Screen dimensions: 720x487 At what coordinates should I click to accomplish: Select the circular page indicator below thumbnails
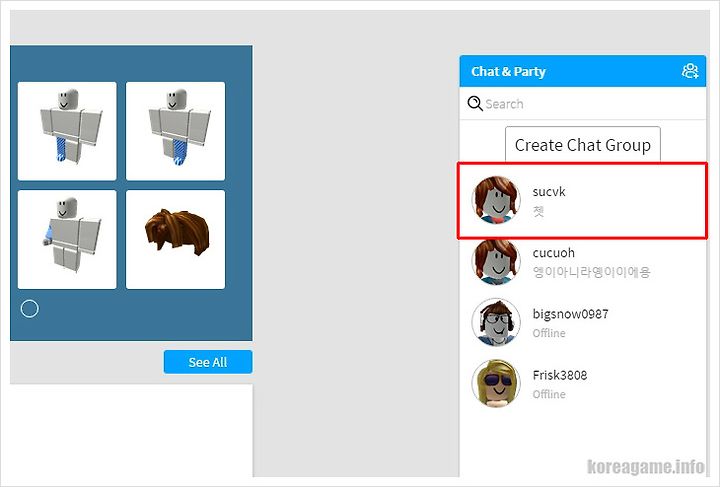(30, 309)
